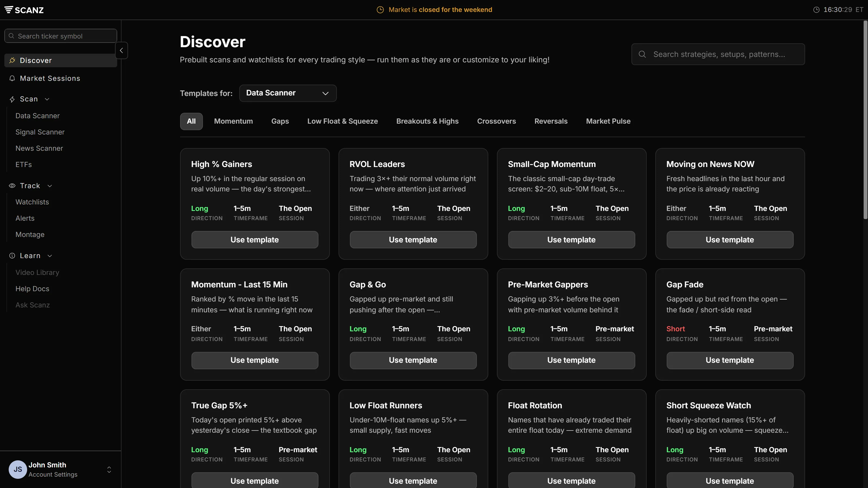Image resolution: width=868 pixels, height=488 pixels.
Task: Click magnifier icon in strategies search
Action: point(642,54)
